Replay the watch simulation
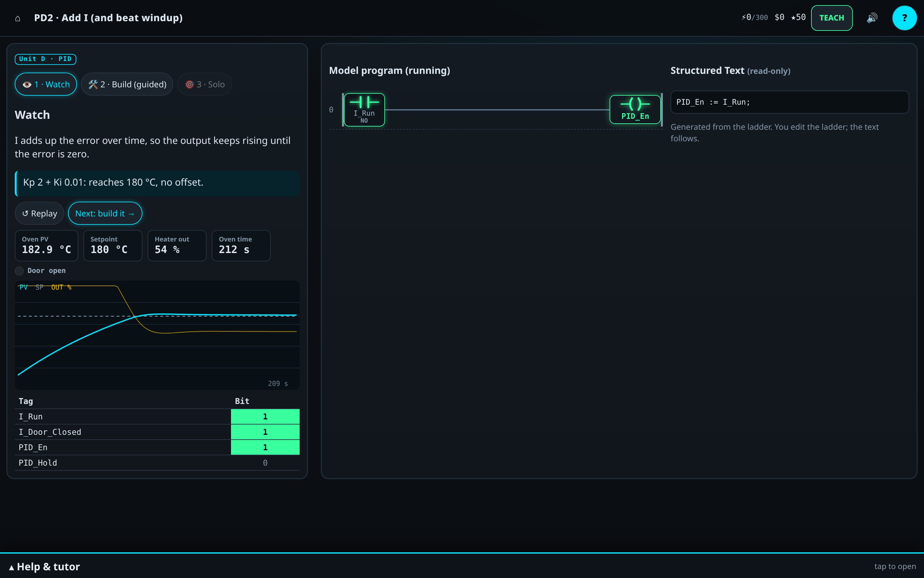 coord(39,213)
